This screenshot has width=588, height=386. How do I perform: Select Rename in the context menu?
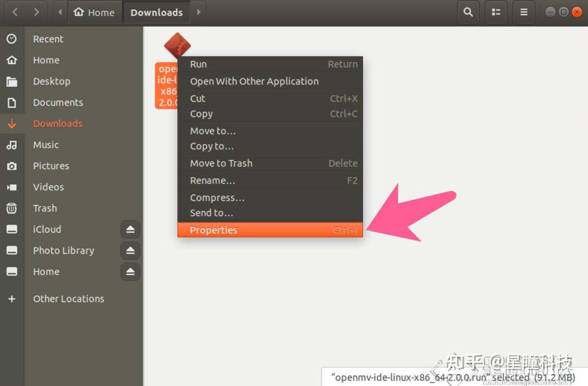212,180
